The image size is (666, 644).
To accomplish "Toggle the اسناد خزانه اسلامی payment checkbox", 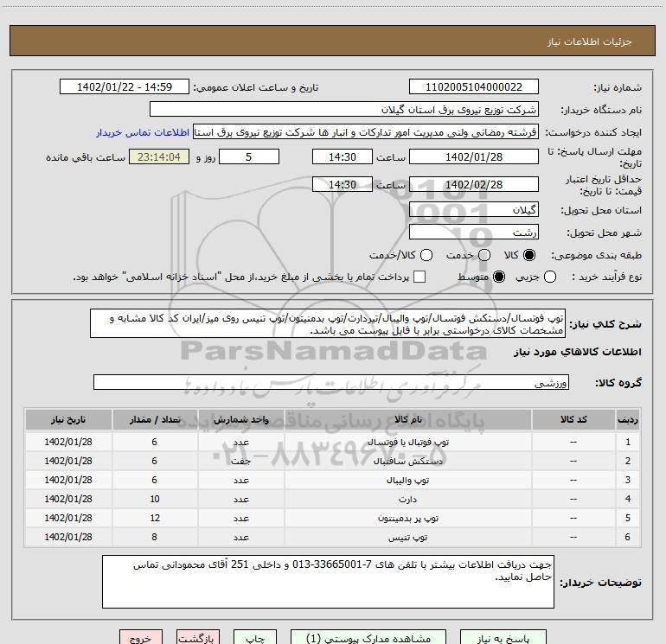I will click(x=419, y=277).
